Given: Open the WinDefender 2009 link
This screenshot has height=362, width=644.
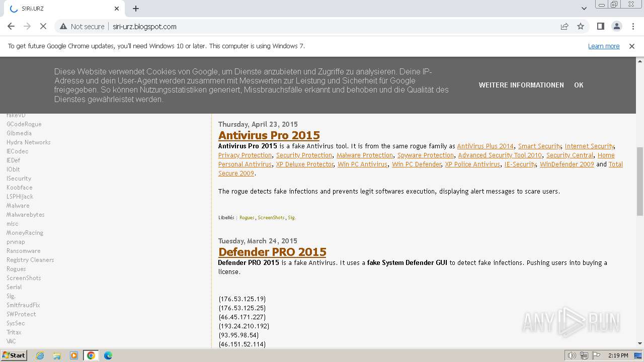Looking at the screenshot, I should coord(567,164).
